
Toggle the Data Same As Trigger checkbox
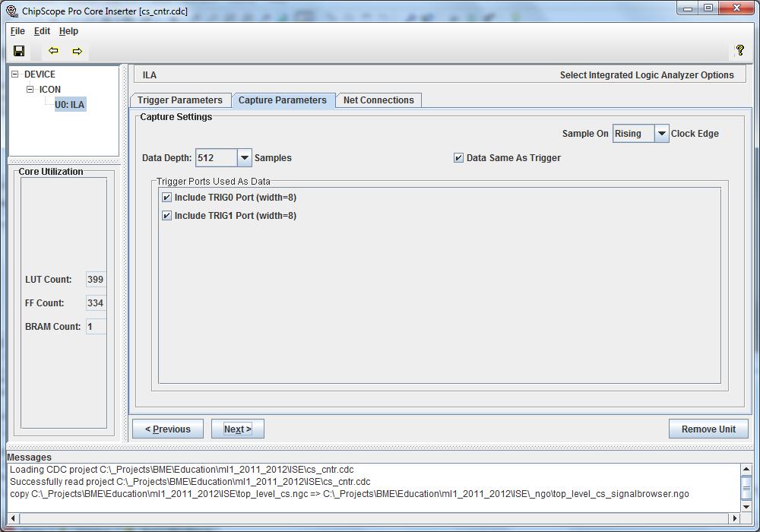(458, 158)
